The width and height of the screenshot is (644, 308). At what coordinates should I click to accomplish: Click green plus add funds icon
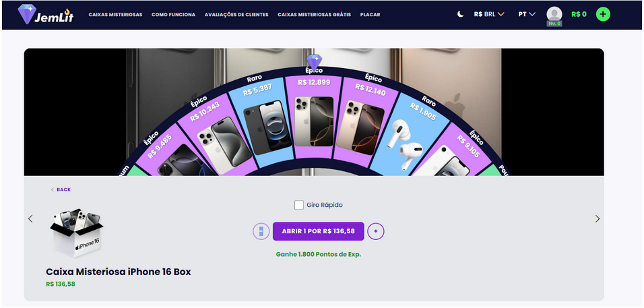click(x=603, y=14)
